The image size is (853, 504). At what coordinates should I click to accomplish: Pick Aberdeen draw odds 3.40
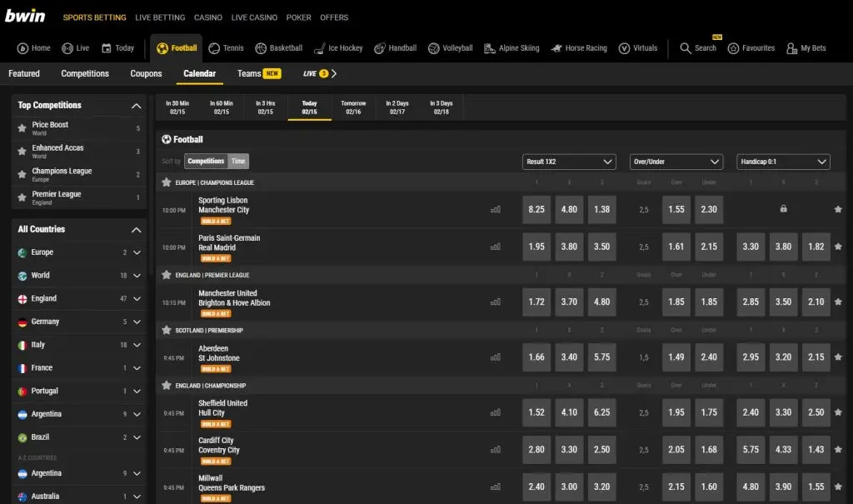click(569, 357)
